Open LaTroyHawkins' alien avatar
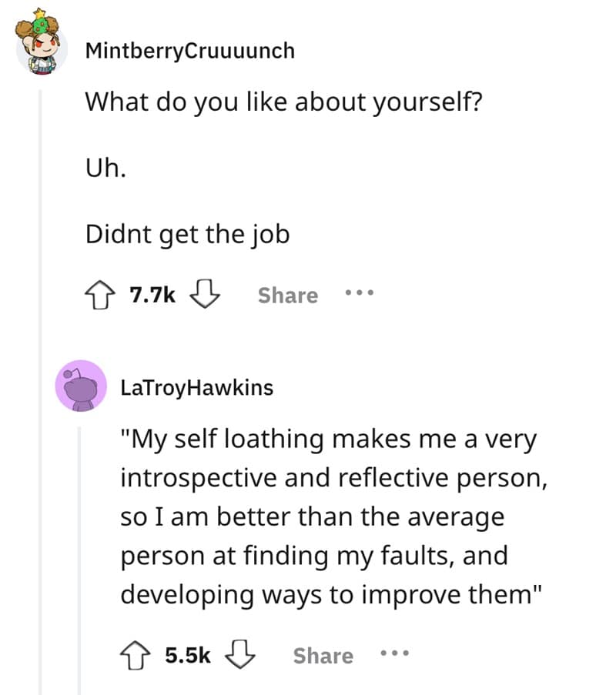Screen dimensions: 616x695 point(82,387)
